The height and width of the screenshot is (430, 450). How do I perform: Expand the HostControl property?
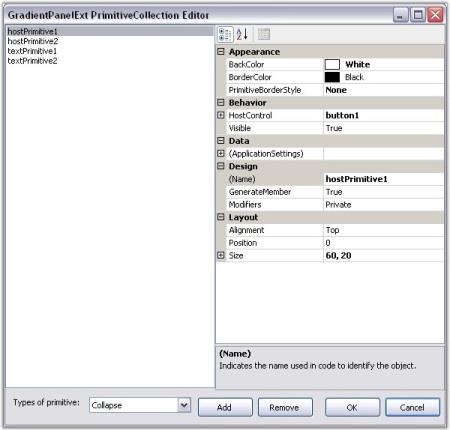221,115
